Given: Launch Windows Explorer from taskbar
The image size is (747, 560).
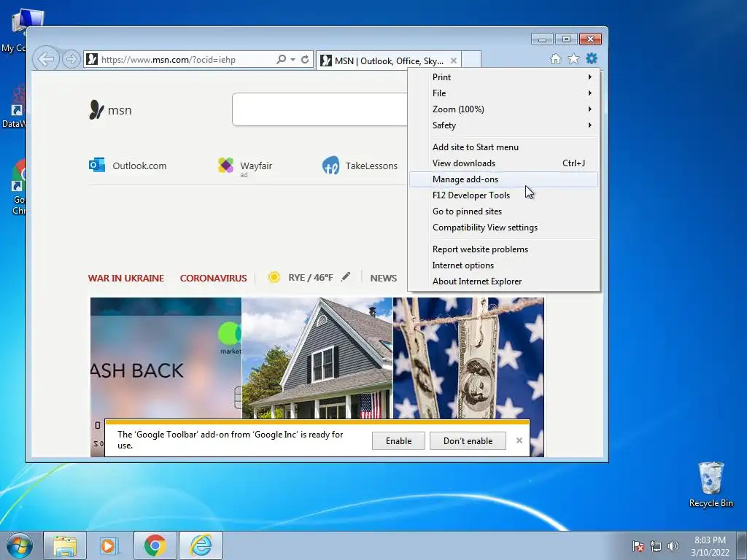Looking at the screenshot, I should 65,545.
